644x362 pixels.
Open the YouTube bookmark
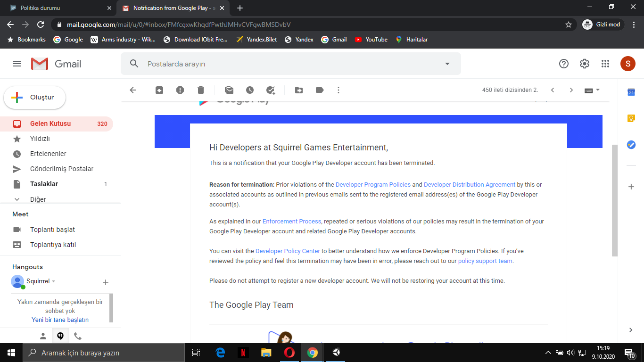[371, 40]
